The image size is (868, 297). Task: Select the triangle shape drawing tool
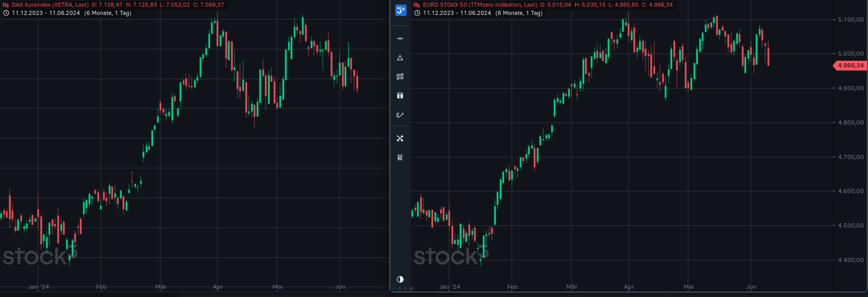tap(400, 58)
